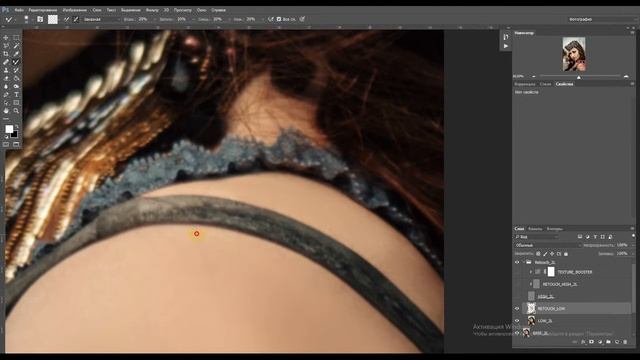Select the Eyedropper tool
This screenshot has width=640, height=360.
click(x=16, y=54)
